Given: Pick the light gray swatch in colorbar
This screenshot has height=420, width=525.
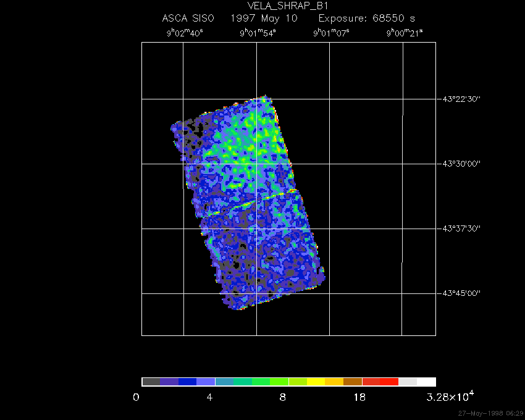Looking at the screenshot, I should [408, 382].
